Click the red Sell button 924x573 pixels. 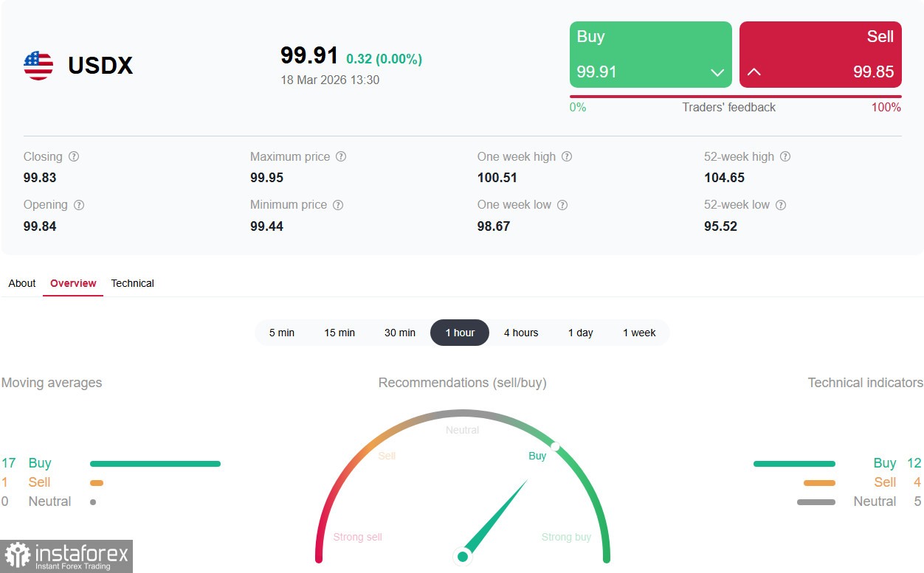[x=821, y=55]
